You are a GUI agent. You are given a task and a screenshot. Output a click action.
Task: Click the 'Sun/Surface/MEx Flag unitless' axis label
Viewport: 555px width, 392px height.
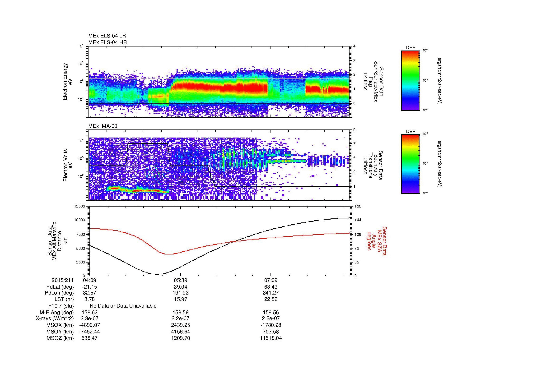[373, 82]
